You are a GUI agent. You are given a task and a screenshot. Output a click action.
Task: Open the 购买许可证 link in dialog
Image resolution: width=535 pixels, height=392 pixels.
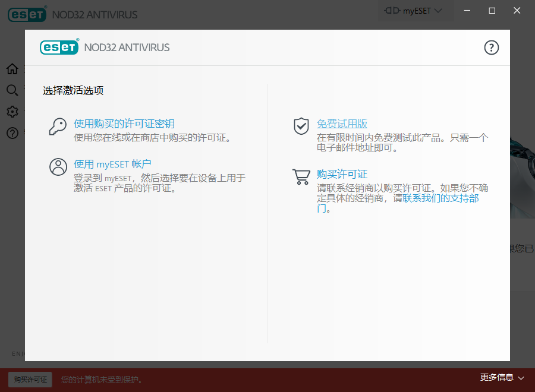point(342,174)
